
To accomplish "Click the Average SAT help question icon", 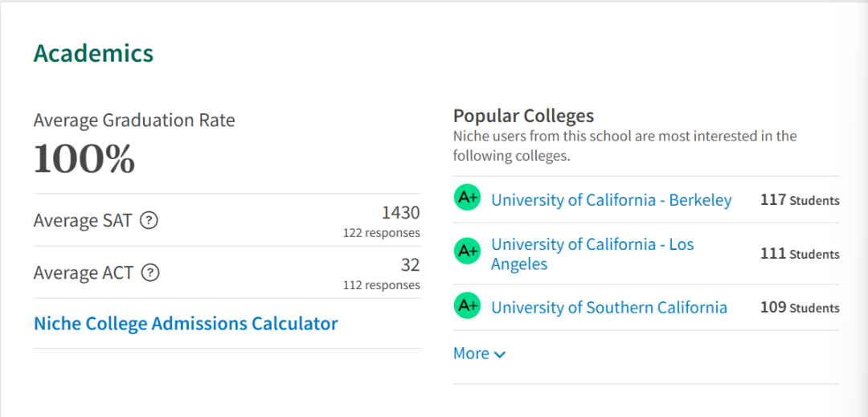I will (149, 221).
